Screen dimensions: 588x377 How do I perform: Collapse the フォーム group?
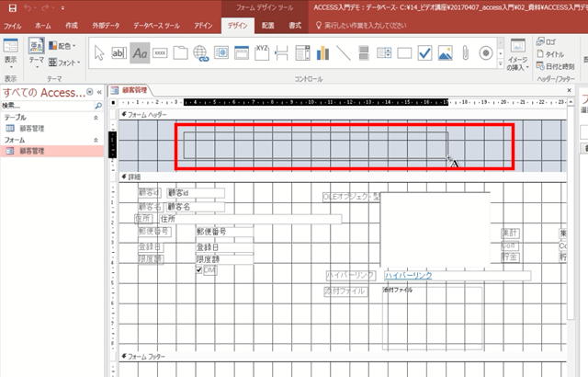coord(96,140)
